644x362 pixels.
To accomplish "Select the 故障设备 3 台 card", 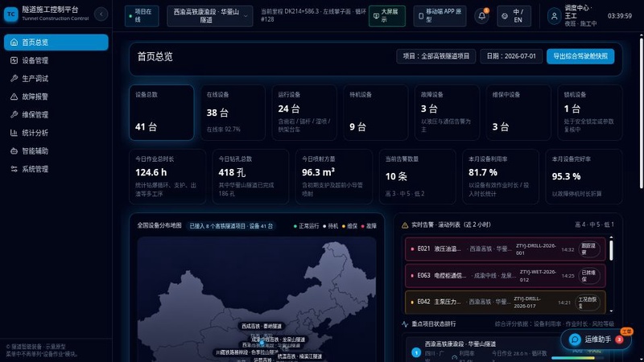I will (x=448, y=113).
